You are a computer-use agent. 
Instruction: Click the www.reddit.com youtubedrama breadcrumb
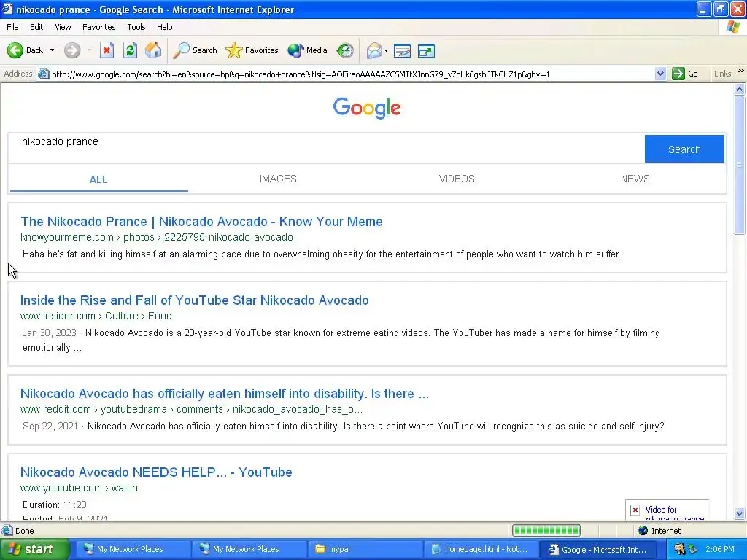pyautogui.click(x=191, y=409)
